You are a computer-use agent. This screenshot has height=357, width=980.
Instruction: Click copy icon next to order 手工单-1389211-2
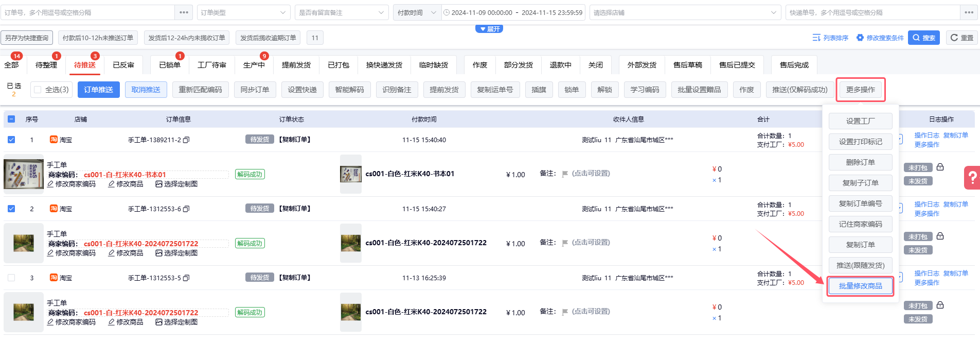click(186, 140)
